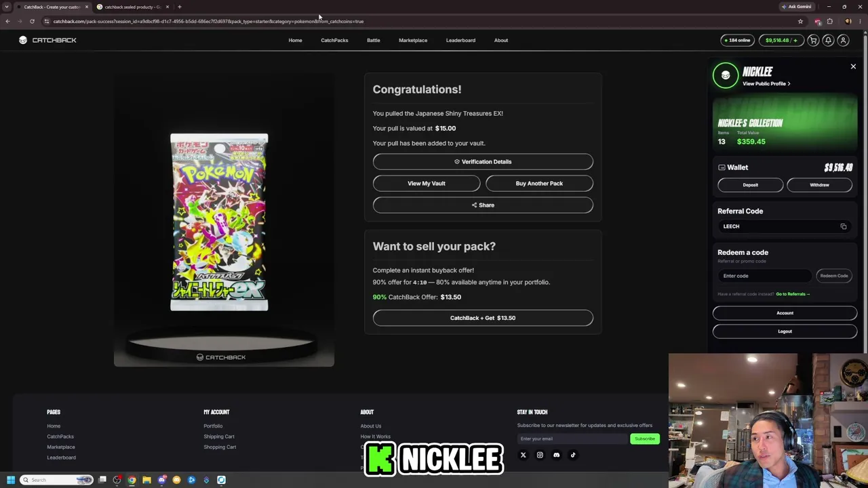Click the Shiny Treasures EX pack image
868x488 pixels.
(219, 222)
